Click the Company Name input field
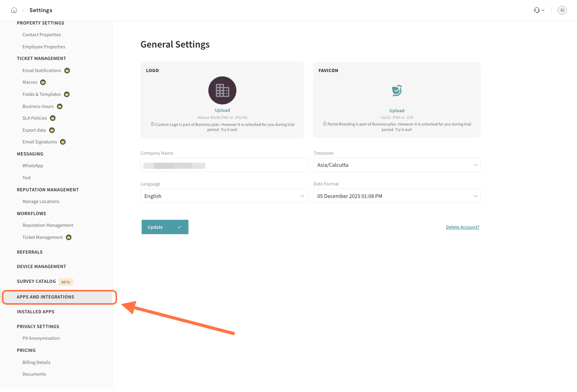This screenshot has height=392, width=577. [x=224, y=165]
